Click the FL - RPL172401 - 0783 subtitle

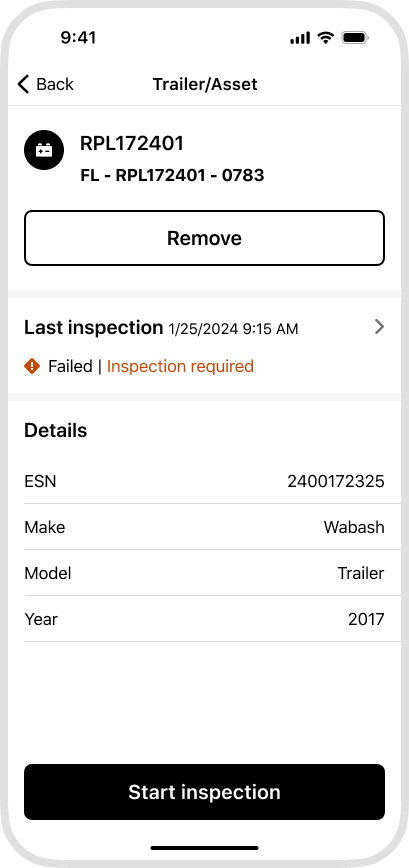pos(172,175)
